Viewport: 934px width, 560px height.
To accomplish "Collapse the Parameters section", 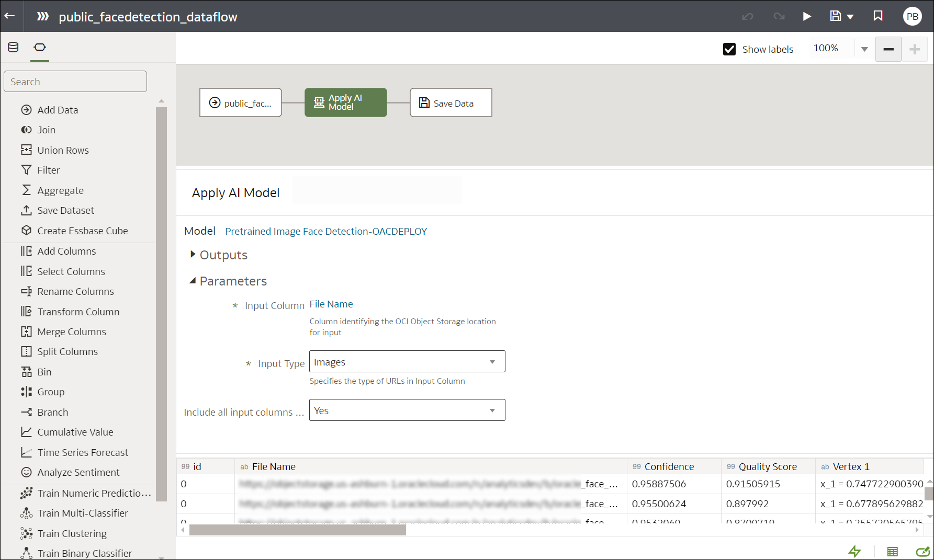I will [x=193, y=281].
